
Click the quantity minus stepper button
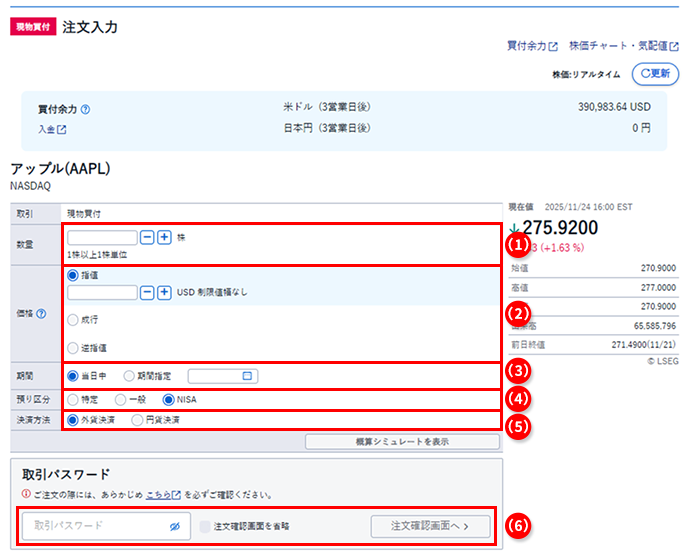pyautogui.click(x=147, y=237)
